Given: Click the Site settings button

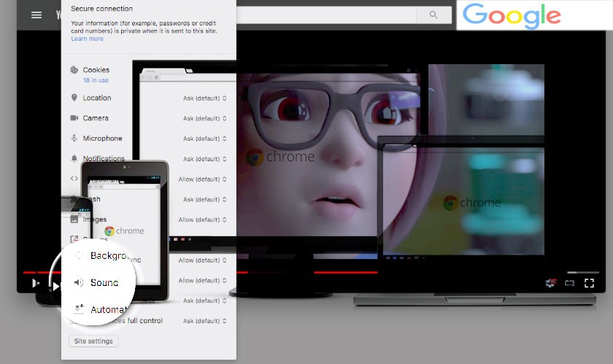Looking at the screenshot, I should click(x=94, y=341).
